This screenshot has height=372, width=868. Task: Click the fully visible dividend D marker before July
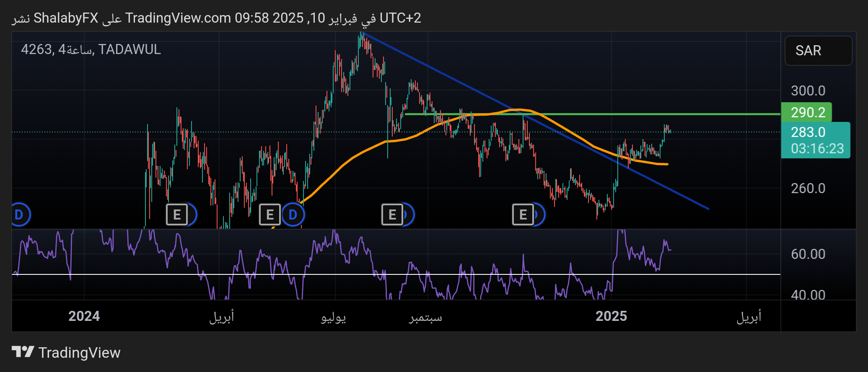(293, 214)
